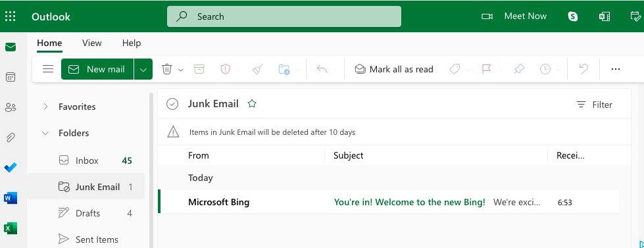Toggle the hamburger navigation pane button
This screenshot has width=644, height=248.
point(48,69)
